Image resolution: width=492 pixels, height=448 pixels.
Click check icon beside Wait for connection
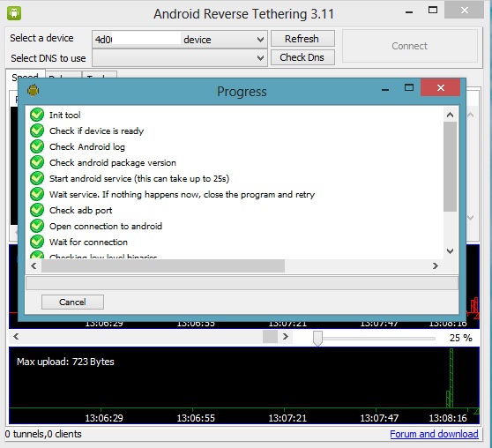37,242
